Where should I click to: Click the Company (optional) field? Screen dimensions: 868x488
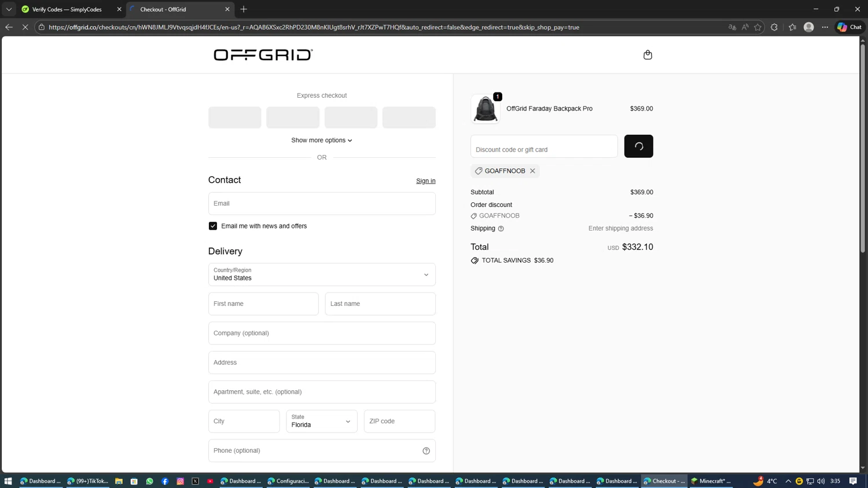tap(322, 334)
